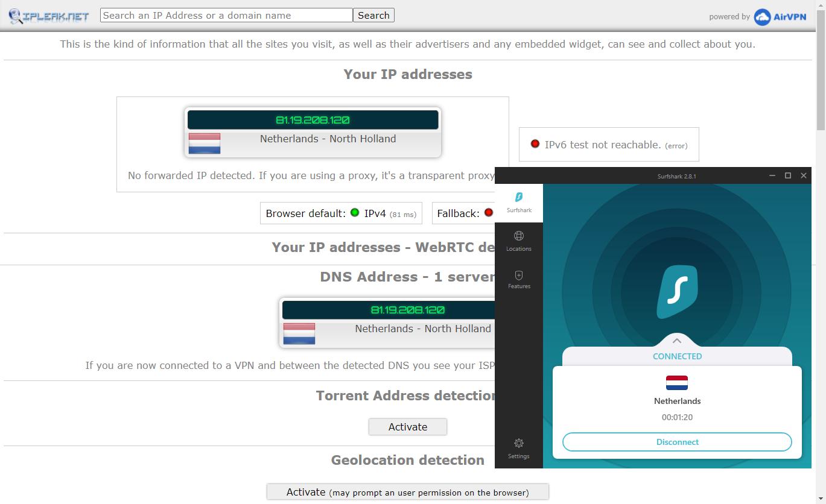Click the IP 81.19.208.120 in Your IP addresses
The image size is (826, 504).
(x=313, y=120)
